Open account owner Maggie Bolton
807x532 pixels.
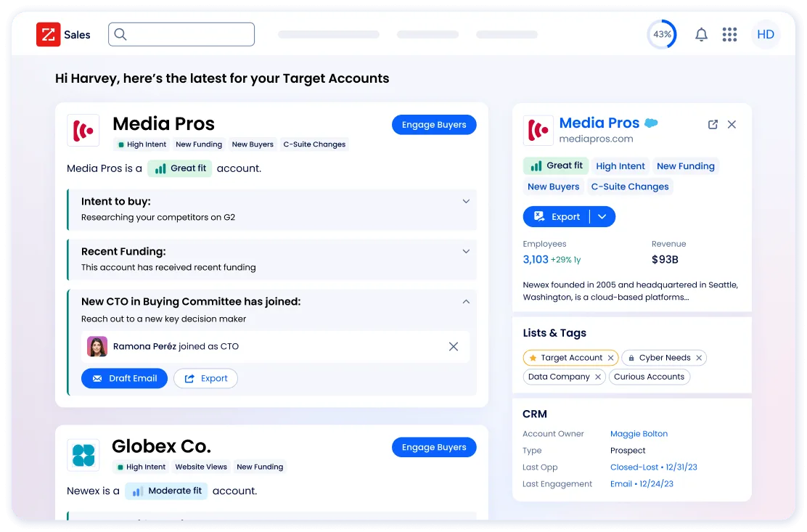pyautogui.click(x=639, y=434)
